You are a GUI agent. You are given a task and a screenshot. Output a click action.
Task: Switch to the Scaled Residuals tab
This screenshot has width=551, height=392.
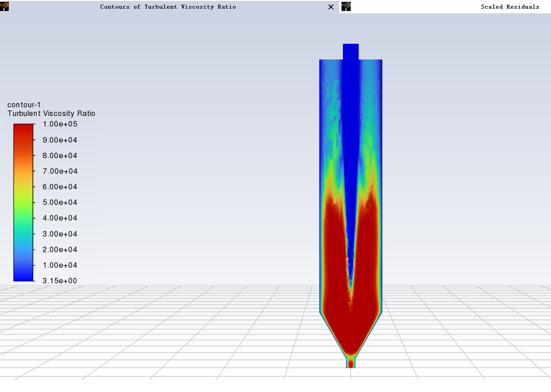click(x=510, y=7)
